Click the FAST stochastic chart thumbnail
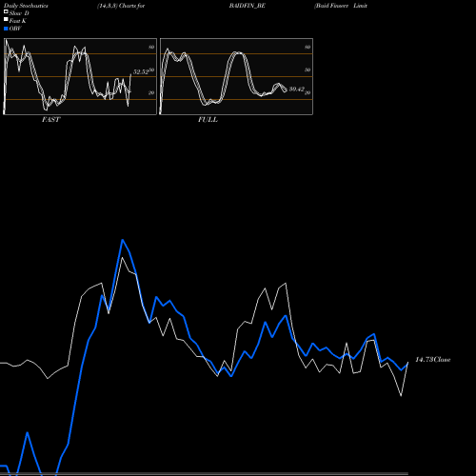Viewport: 476px width, 476px height. 80,76
